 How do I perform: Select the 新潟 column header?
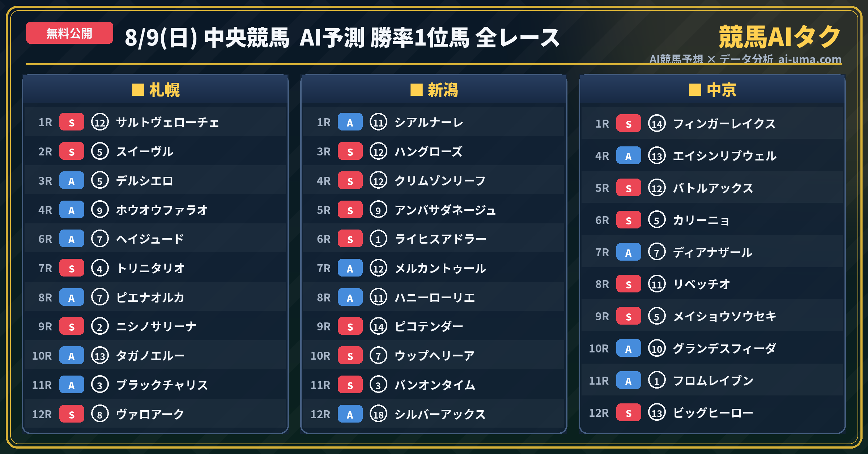434,90
